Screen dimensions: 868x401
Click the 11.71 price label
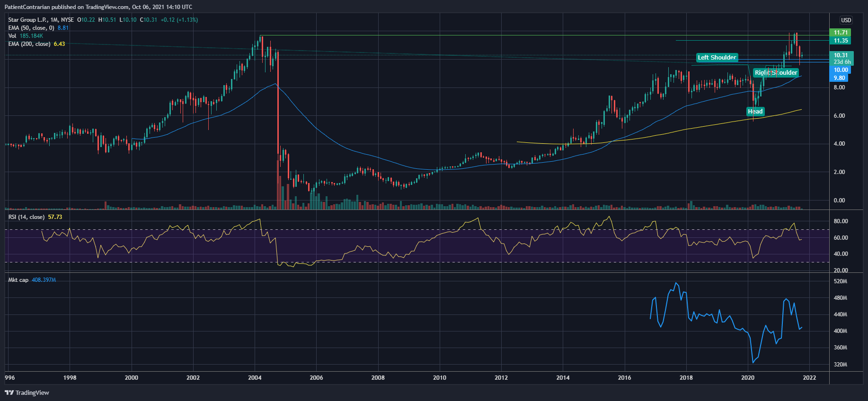[x=841, y=33]
